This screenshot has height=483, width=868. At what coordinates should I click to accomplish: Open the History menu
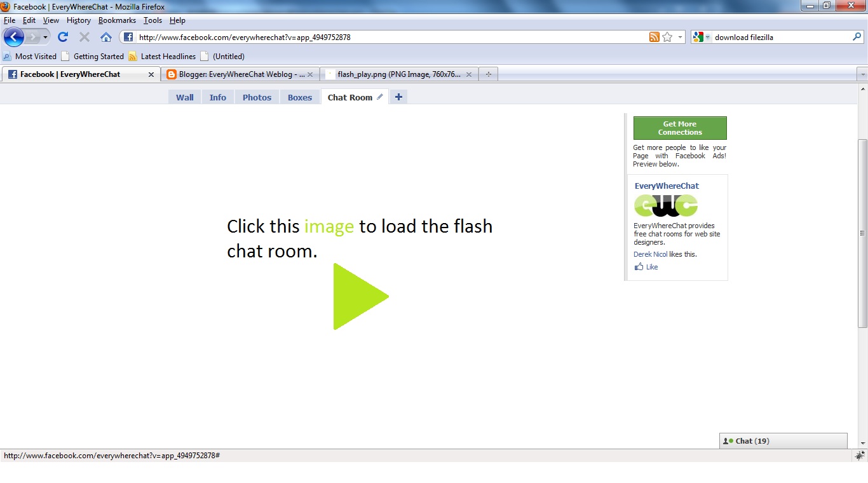(79, 20)
